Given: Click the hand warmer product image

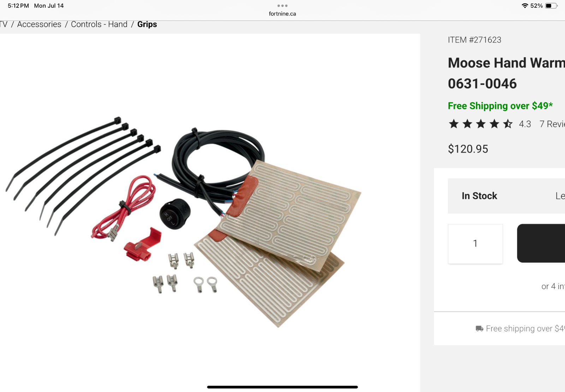Looking at the screenshot, I should pyautogui.click(x=184, y=222).
